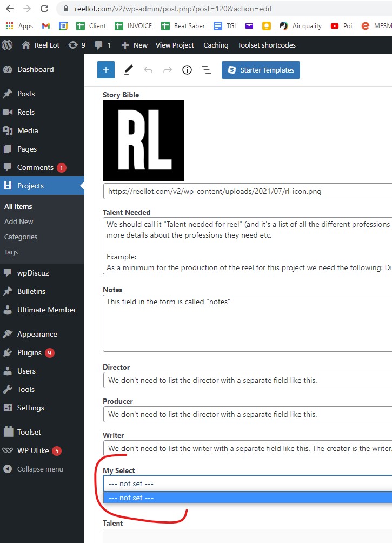Click the editor undo arrow

tap(148, 70)
